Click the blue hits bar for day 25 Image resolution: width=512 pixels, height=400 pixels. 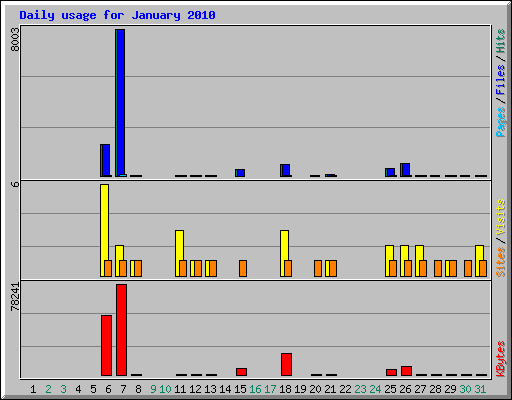(391, 172)
